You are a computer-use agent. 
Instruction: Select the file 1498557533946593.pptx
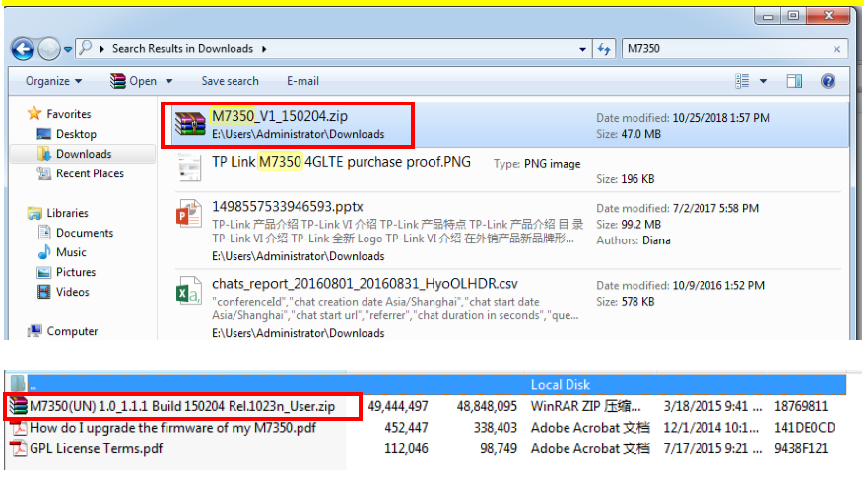(x=287, y=207)
